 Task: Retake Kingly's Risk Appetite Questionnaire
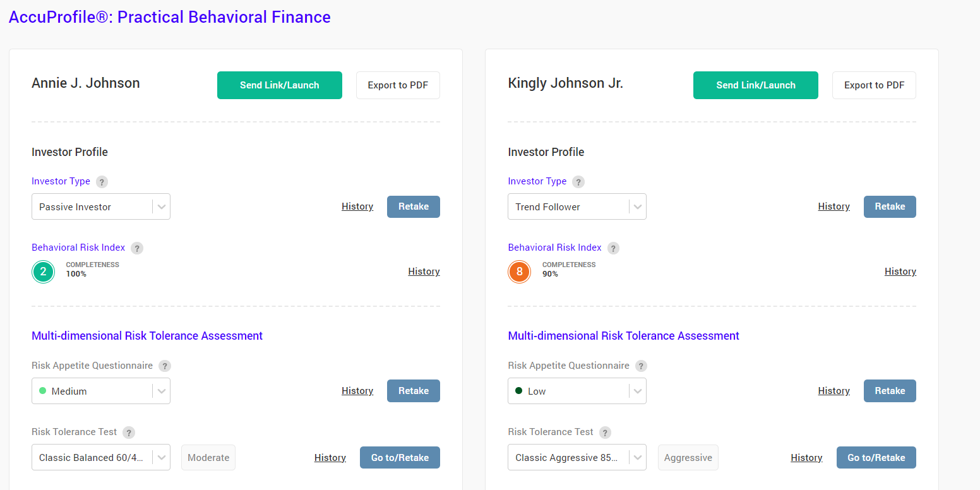[x=890, y=391]
